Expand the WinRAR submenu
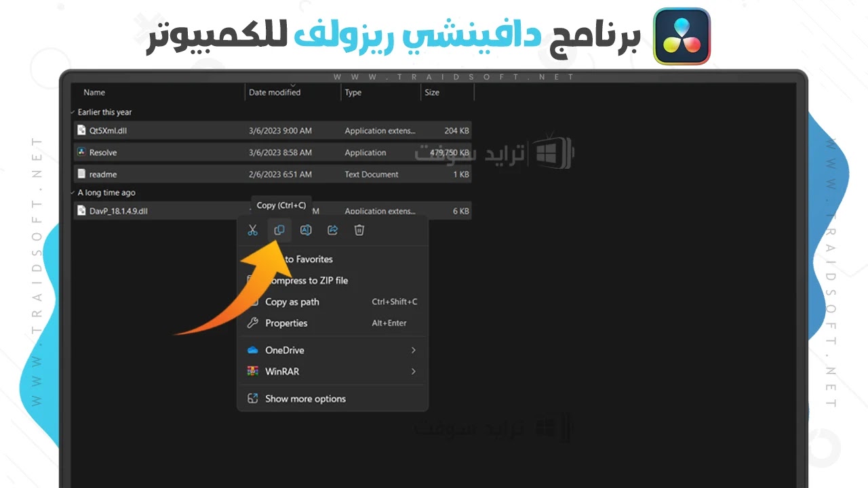Viewport: 868px width, 488px height. click(x=414, y=371)
